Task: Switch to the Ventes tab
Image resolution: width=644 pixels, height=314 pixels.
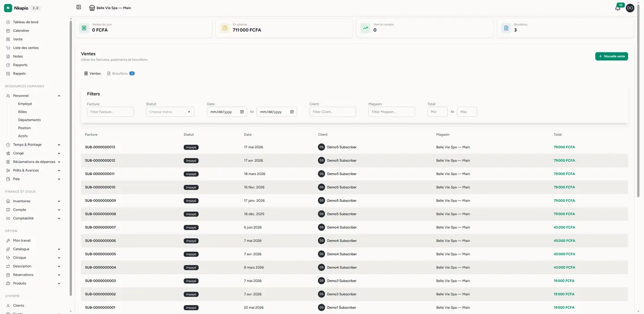Action: [x=93, y=73]
